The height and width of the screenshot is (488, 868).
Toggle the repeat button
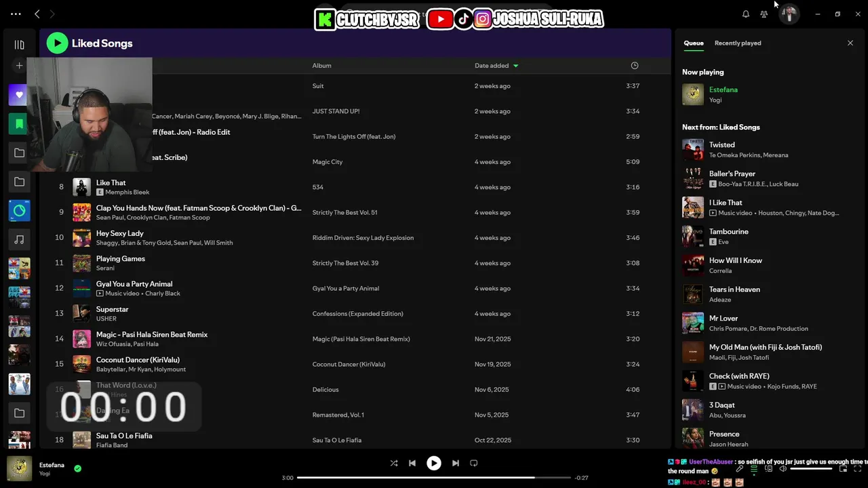pos(474,463)
